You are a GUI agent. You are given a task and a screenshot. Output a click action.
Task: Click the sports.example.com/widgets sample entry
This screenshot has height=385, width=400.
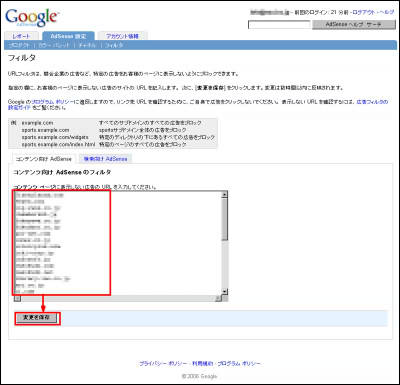pos(55,137)
